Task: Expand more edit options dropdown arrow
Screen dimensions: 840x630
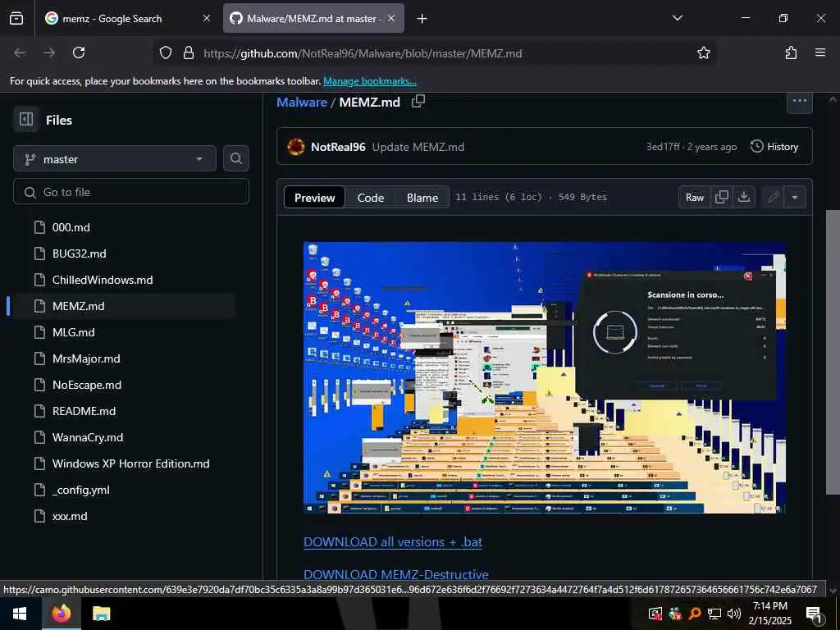Action: (794, 197)
